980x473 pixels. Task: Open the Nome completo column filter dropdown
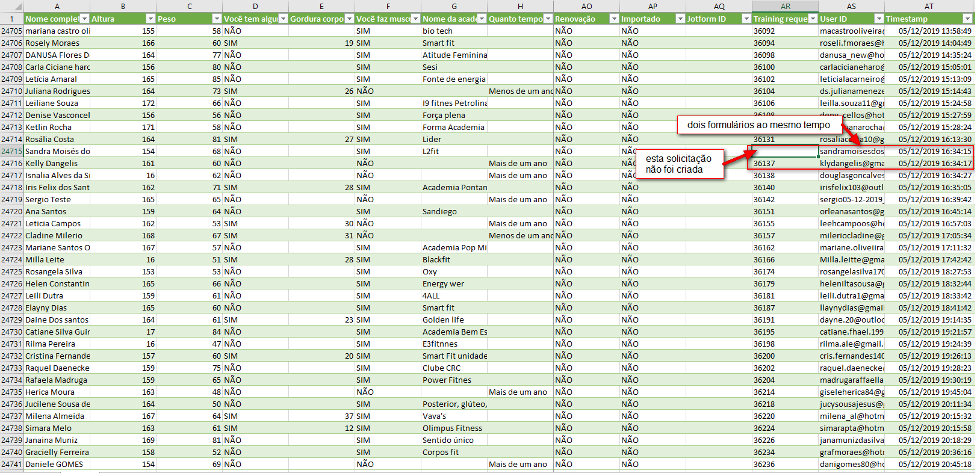(x=84, y=19)
